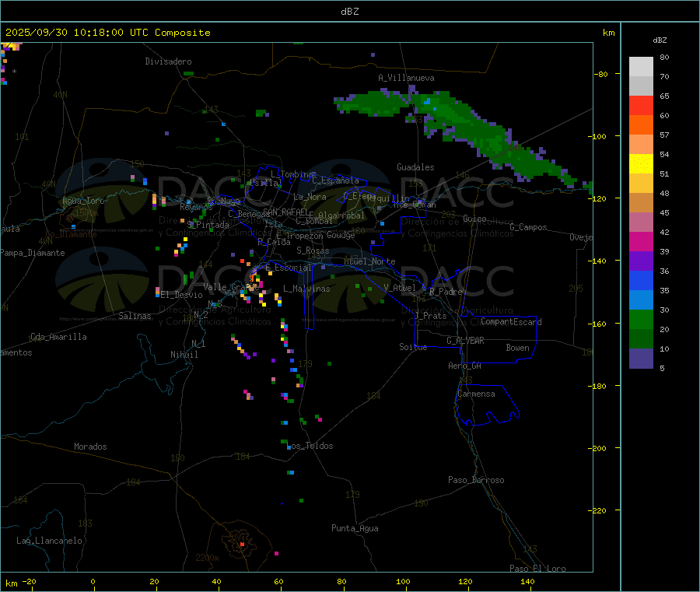Select the yellow 51-54 dBZ legend swatch
This screenshot has width=700, height=592.
click(x=641, y=164)
